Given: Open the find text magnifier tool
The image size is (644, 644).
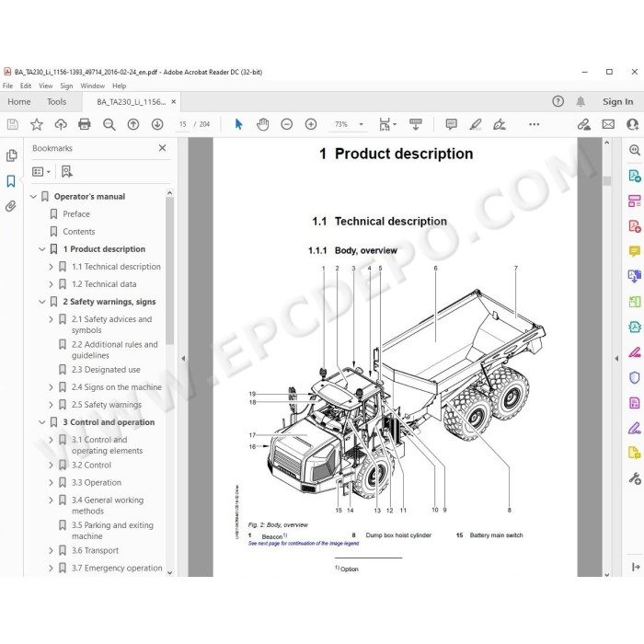Looking at the screenshot, I should pos(109,124).
